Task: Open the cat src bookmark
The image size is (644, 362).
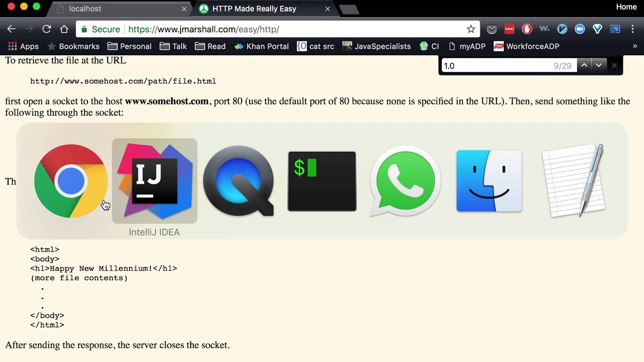Action: [x=315, y=46]
